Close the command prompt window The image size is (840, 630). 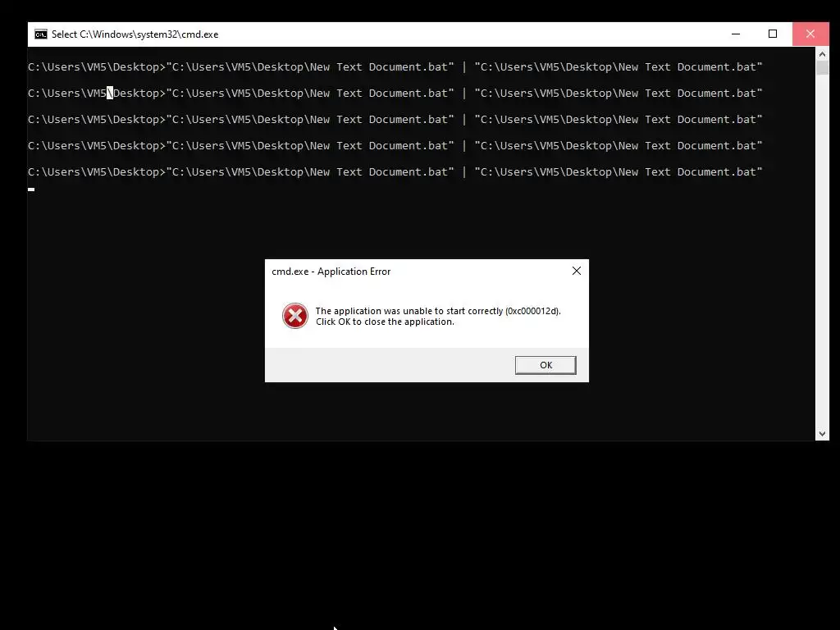[x=810, y=34]
